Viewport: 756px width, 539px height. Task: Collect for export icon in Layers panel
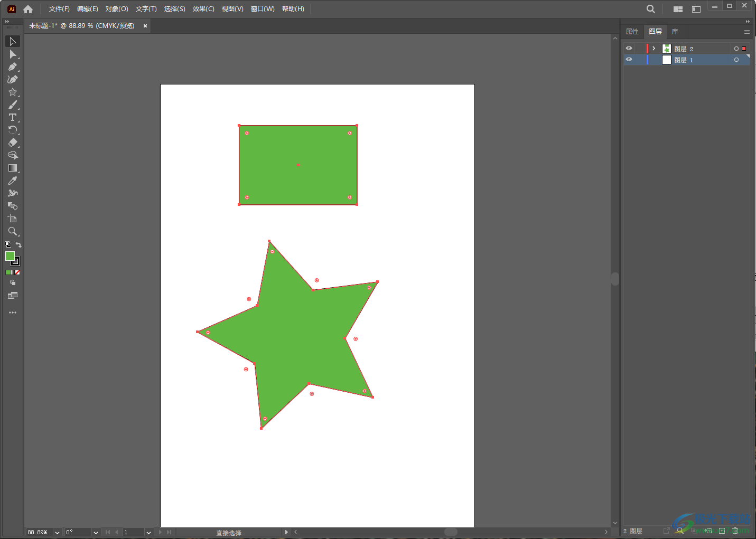(x=667, y=531)
